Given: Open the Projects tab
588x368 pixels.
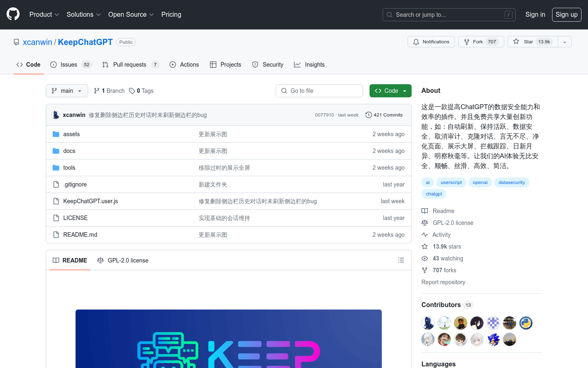Looking at the screenshot, I should click(x=225, y=65).
